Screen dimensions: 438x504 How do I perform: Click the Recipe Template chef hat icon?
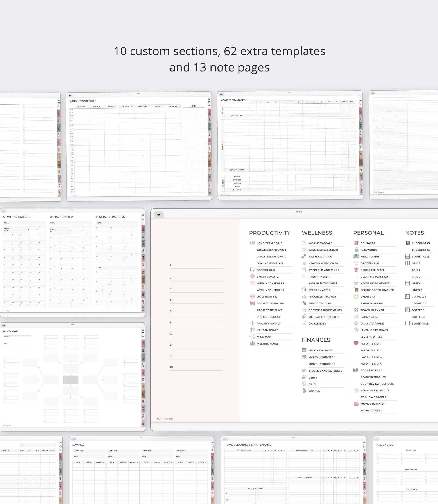point(356,270)
